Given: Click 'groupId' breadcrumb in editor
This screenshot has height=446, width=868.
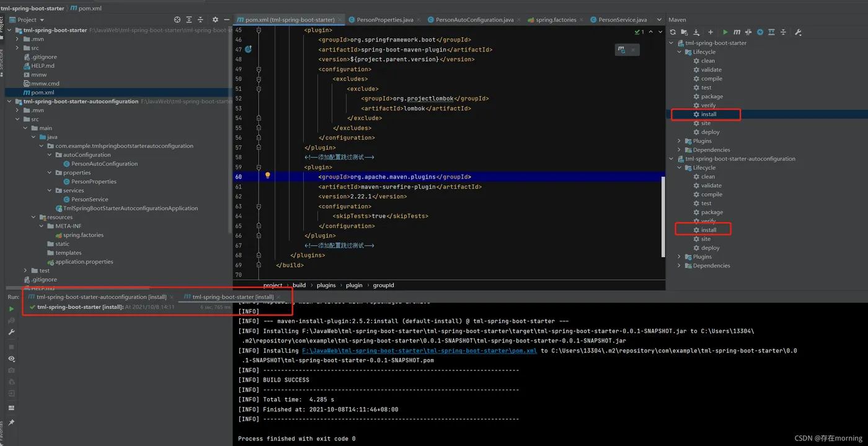Looking at the screenshot, I should click(x=383, y=285).
